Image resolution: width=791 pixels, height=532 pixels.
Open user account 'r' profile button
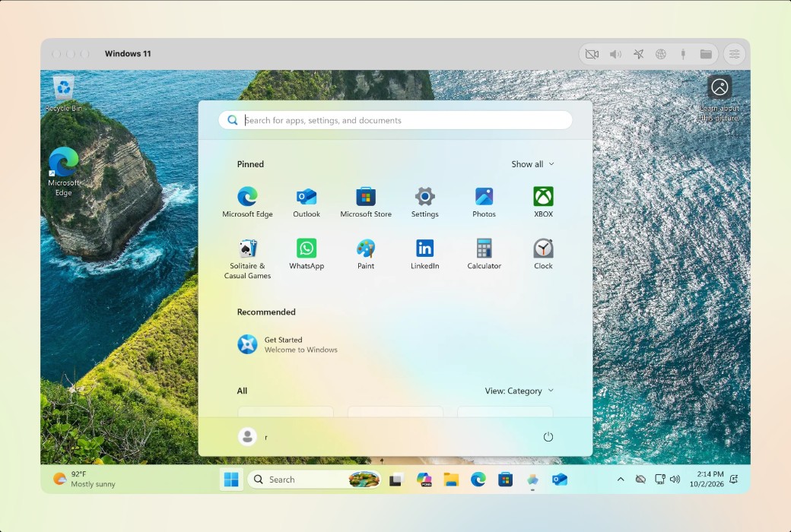coord(253,437)
